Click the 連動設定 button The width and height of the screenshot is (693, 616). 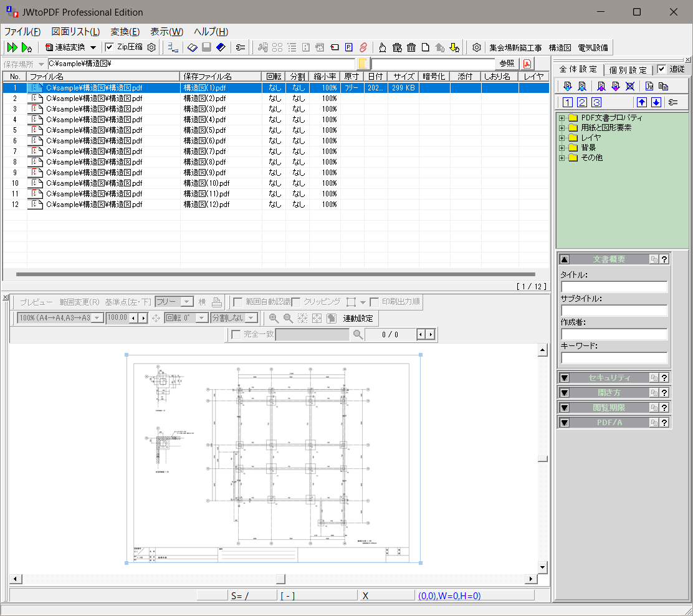tap(358, 318)
